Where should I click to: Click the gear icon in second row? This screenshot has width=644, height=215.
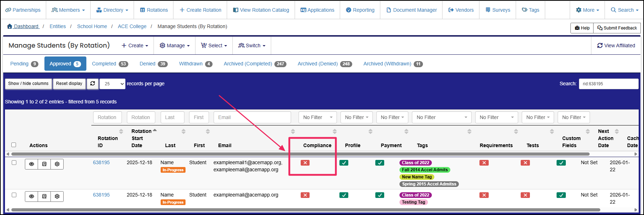(x=57, y=197)
